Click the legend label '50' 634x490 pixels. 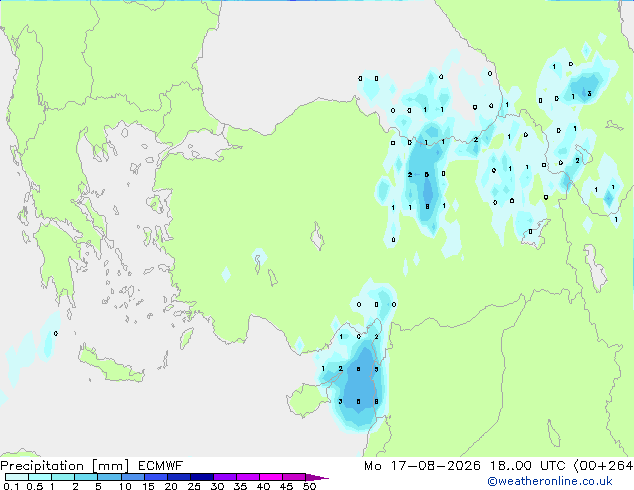coord(309,486)
